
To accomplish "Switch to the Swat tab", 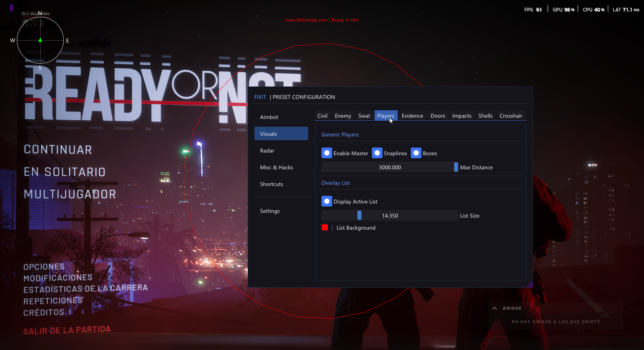I will pyautogui.click(x=363, y=116).
